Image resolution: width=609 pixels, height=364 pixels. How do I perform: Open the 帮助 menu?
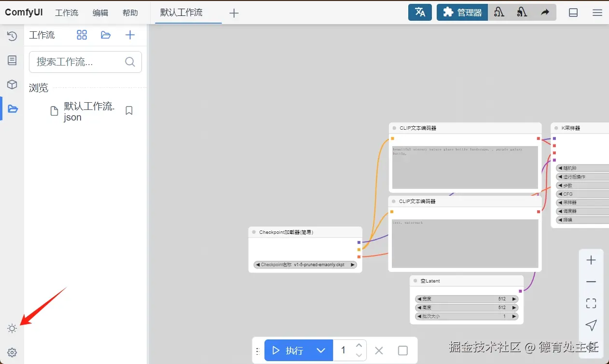click(x=130, y=13)
